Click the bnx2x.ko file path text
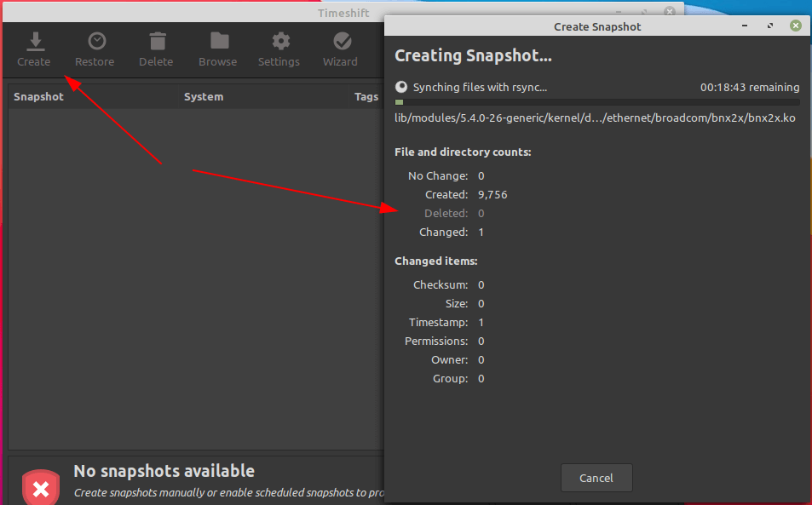 595,118
